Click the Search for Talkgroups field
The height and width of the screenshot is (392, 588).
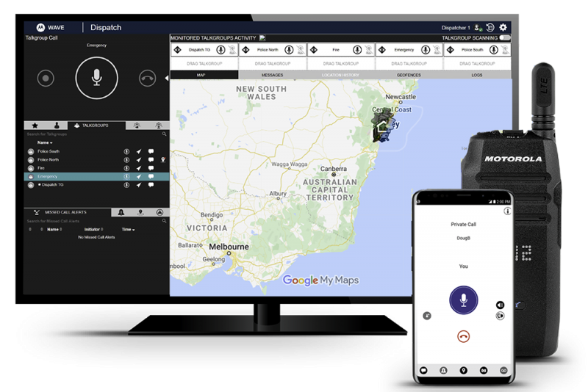click(93, 134)
